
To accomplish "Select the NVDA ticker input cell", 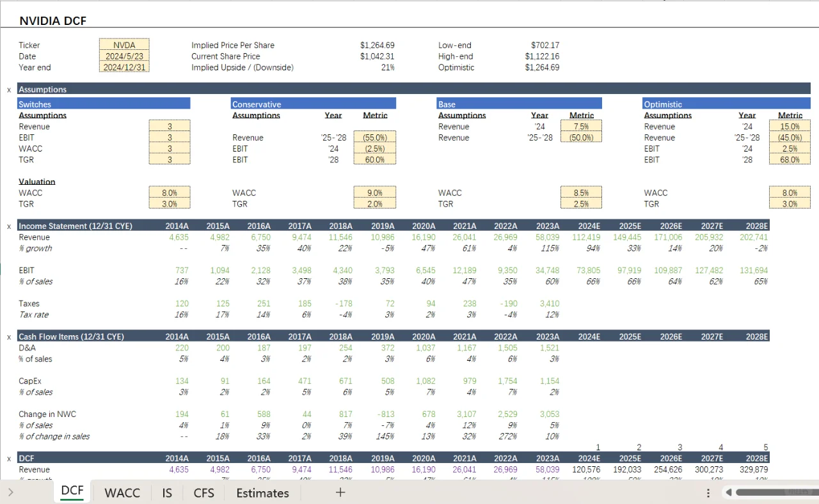I will pyautogui.click(x=124, y=45).
